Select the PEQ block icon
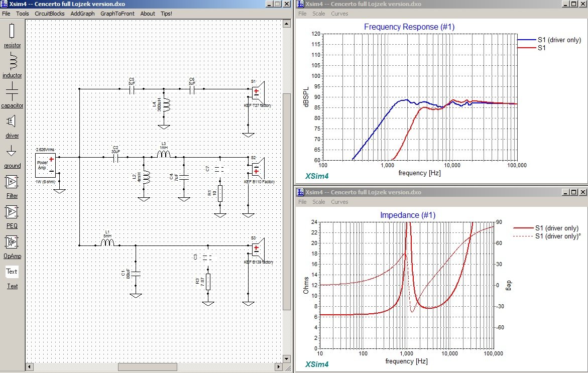The height and width of the screenshot is (373, 588). pos(12,212)
